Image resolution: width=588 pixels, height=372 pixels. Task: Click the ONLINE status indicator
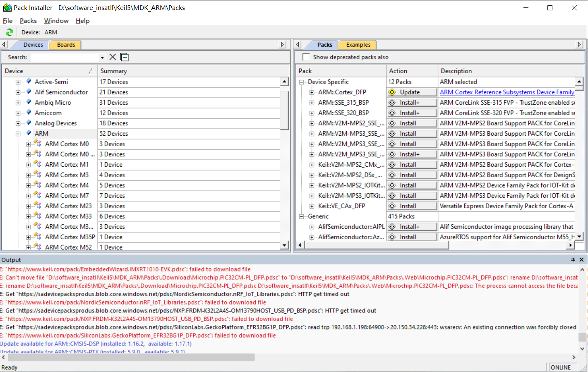[560, 367]
